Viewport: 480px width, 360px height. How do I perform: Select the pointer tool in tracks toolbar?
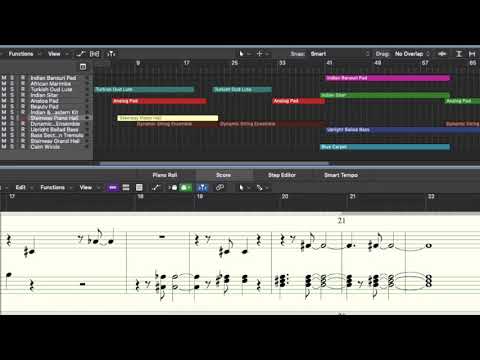(241, 54)
